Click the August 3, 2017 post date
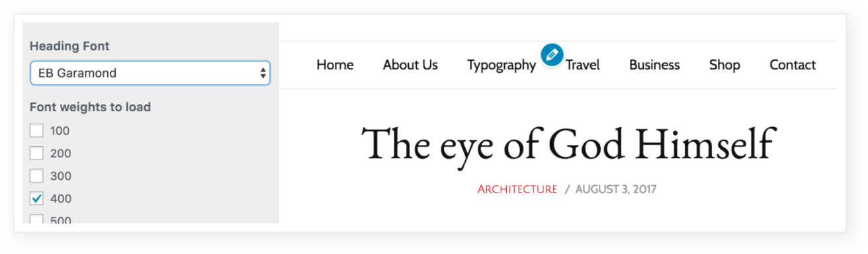Viewport: 868px width, 254px height. tap(616, 189)
